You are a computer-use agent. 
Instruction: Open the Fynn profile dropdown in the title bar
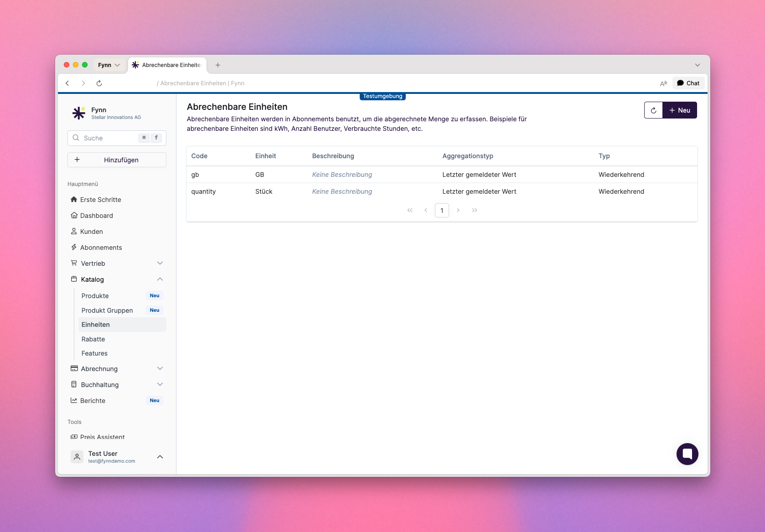(x=109, y=65)
